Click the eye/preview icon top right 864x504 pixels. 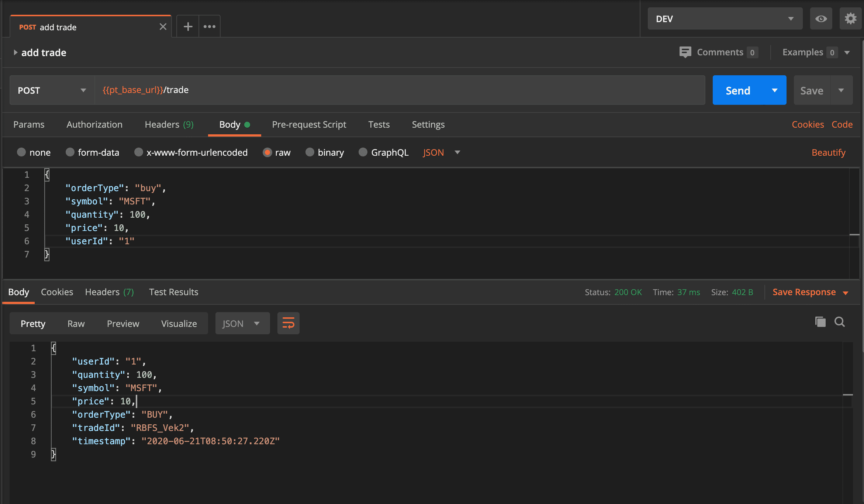[821, 18]
